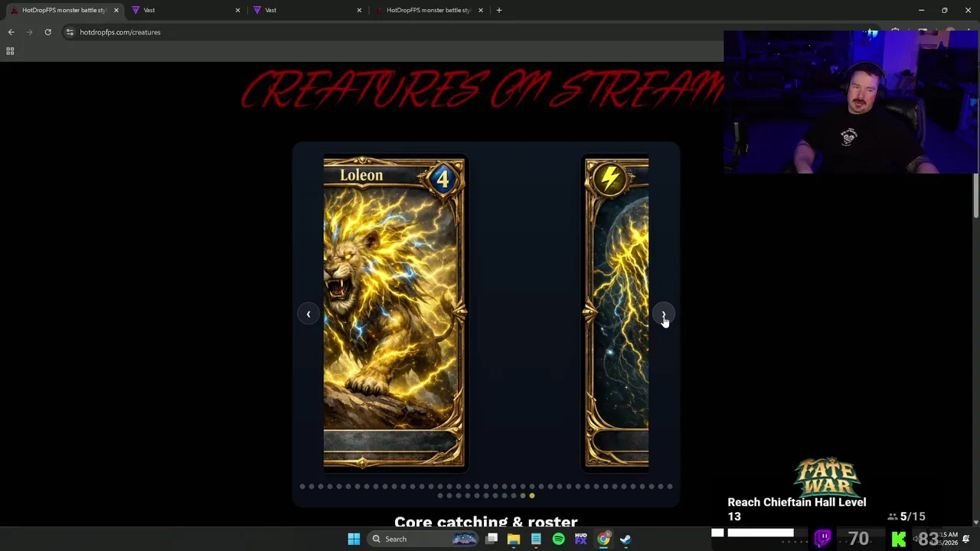Open Task View from the taskbar

pyautogui.click(x=492, y=539)
